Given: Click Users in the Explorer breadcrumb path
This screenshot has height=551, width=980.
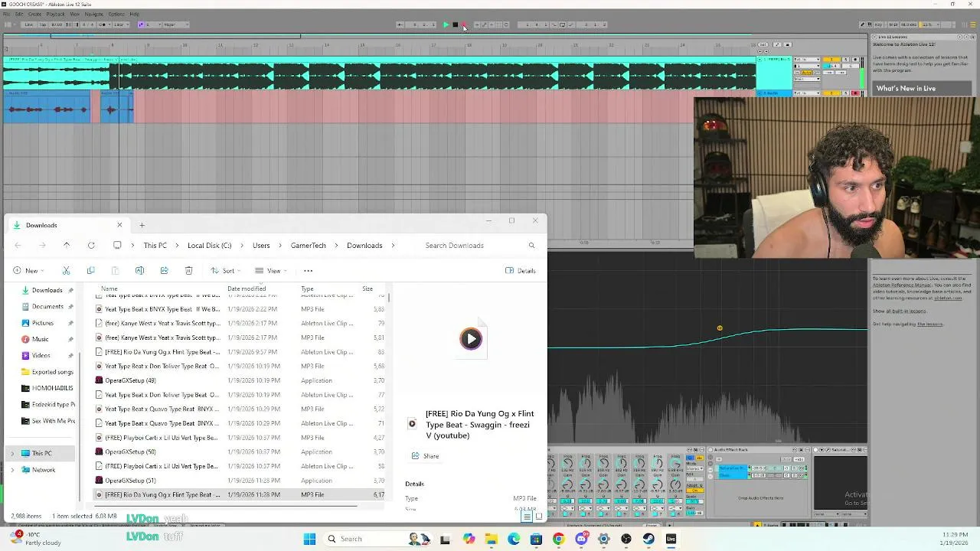Looking at the screenshot, I should (x=261, y=245).
